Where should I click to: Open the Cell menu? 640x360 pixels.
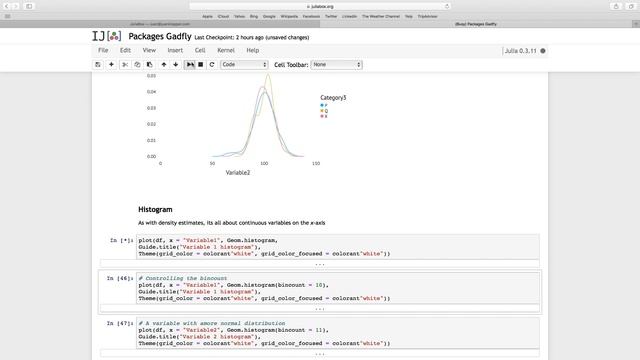point(200,50)
